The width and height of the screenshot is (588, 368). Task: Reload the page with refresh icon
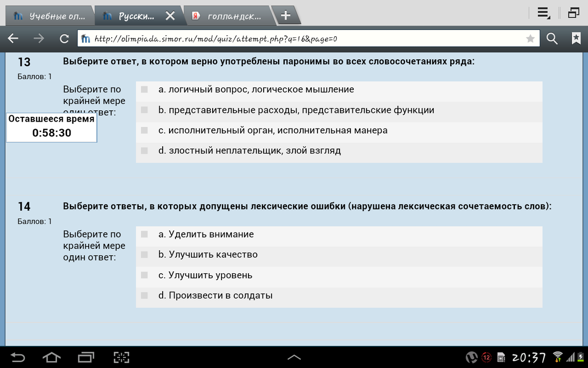(64, 39)
